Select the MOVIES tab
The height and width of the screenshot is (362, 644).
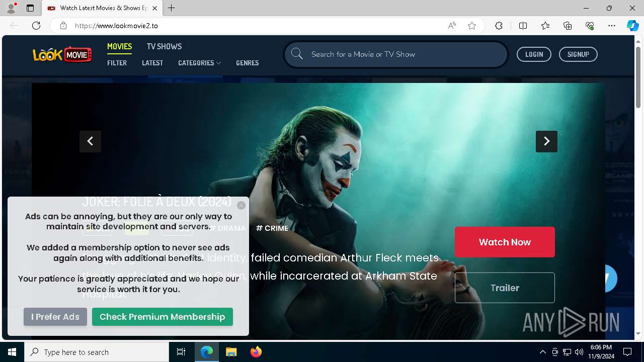[x=119, y=46]
